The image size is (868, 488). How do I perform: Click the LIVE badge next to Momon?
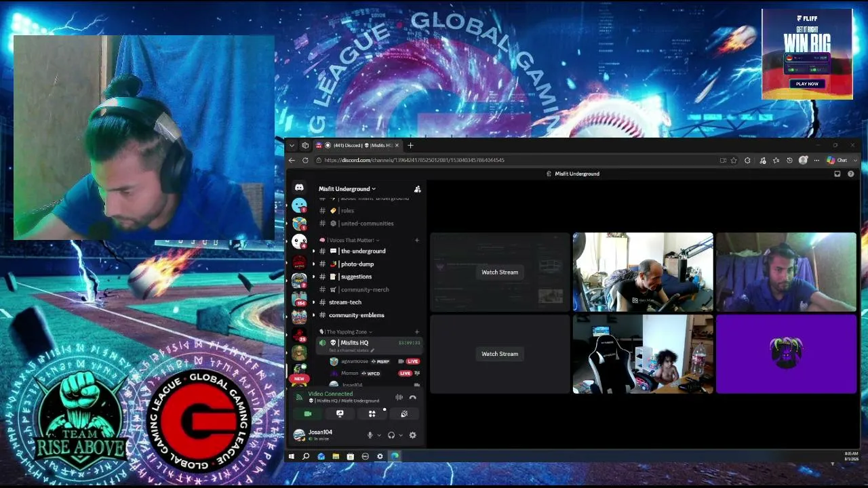pyautogui.click(x=405, y=373)
